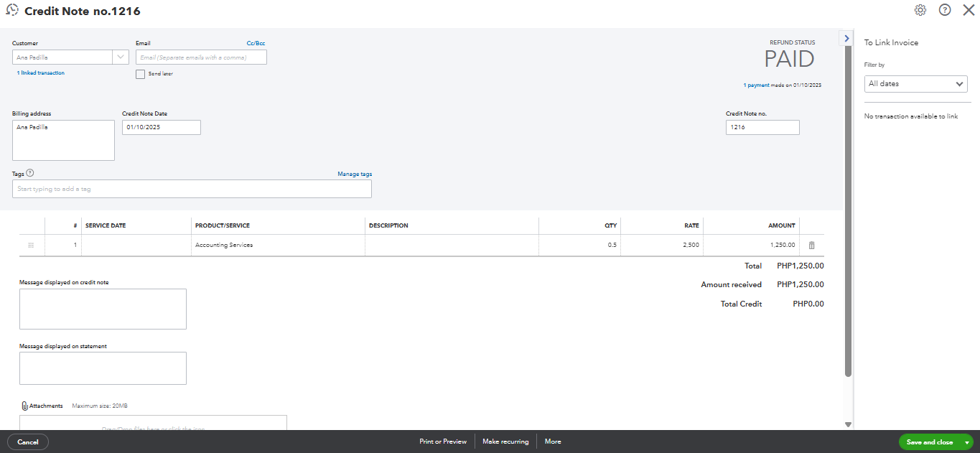The image size is (980, 453).
Task: Open Save and close dropdown arrow
Action: pos(967,442)
